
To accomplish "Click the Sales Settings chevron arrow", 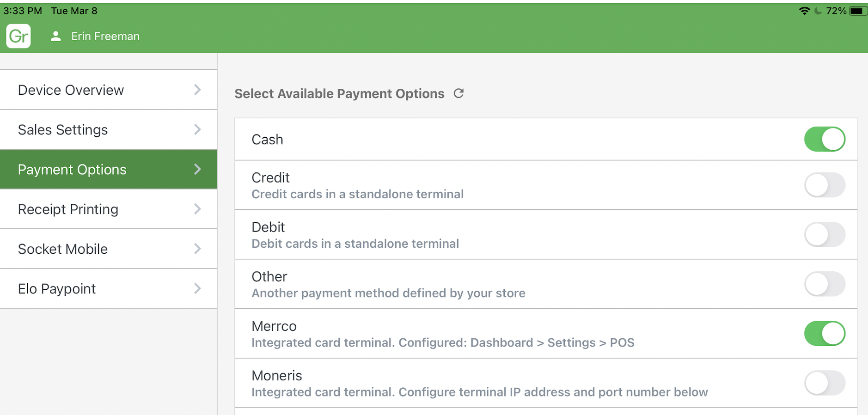I will pyautogui.click(x=197, y=129).
